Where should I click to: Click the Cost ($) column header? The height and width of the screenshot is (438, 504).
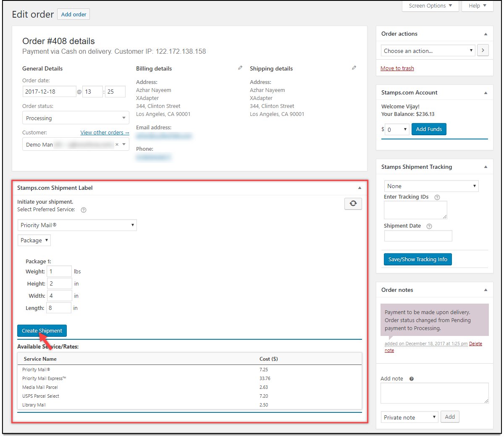tap(269, 359)
